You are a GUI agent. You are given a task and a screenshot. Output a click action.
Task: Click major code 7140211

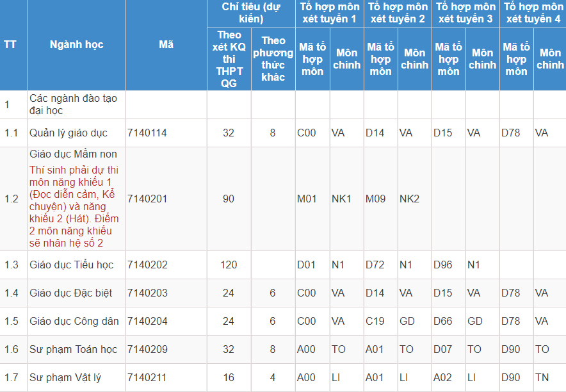click(147, 378)
